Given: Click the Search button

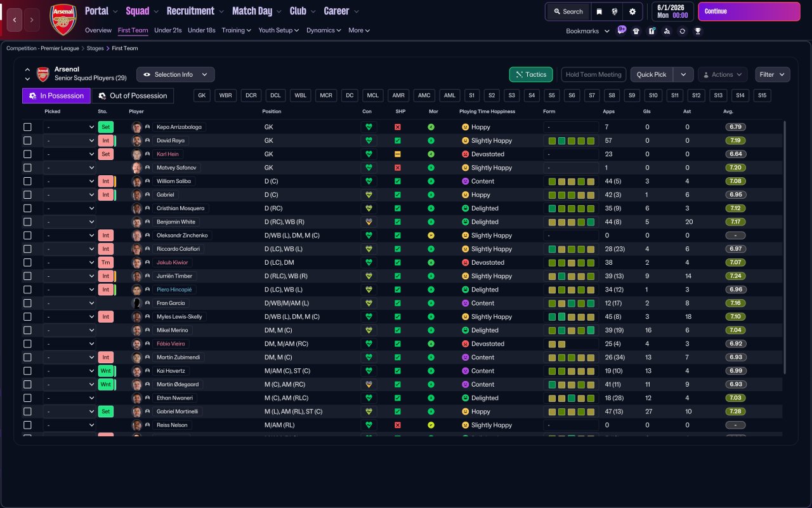Looking at the screenshot, I should [x=568, y=11].
